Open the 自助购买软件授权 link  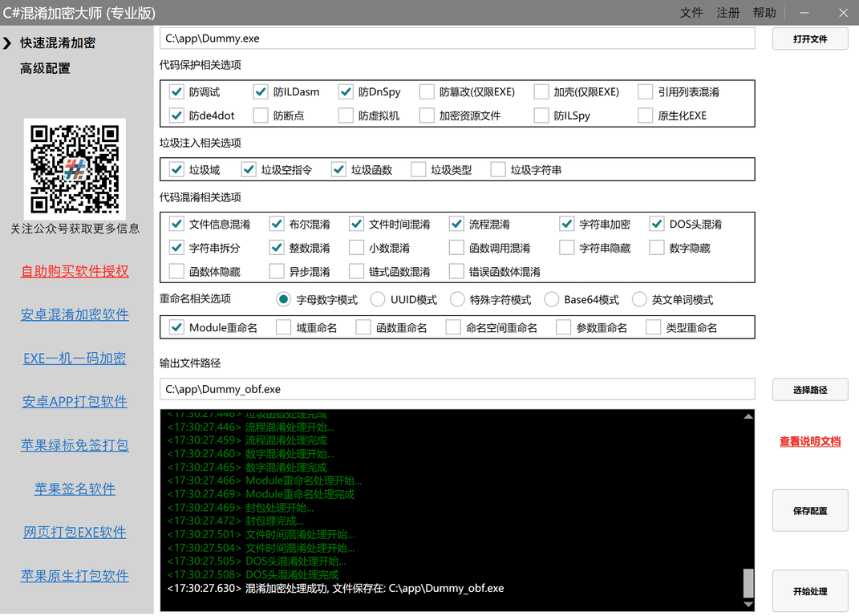[x=75, y=271]
